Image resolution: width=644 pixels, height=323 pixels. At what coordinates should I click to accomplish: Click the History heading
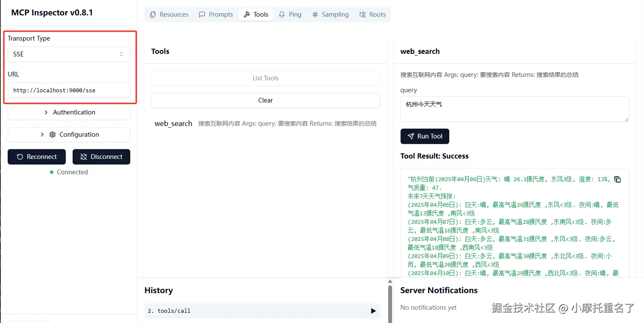158,290
